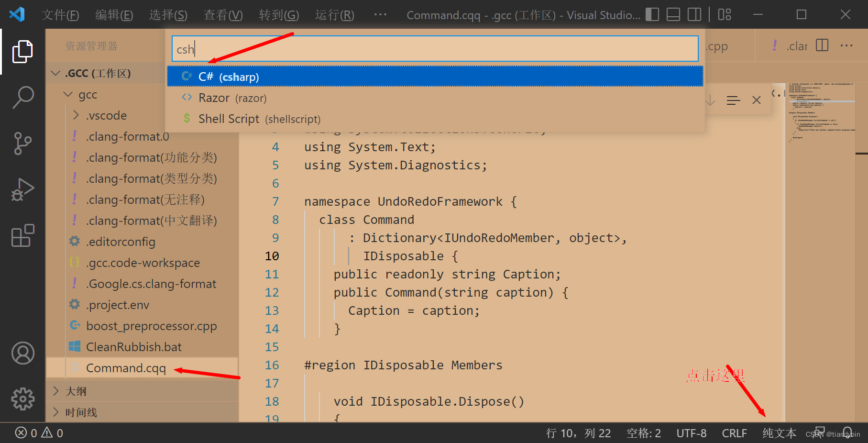
Task: Open the customize layout control
Action: 724,14
